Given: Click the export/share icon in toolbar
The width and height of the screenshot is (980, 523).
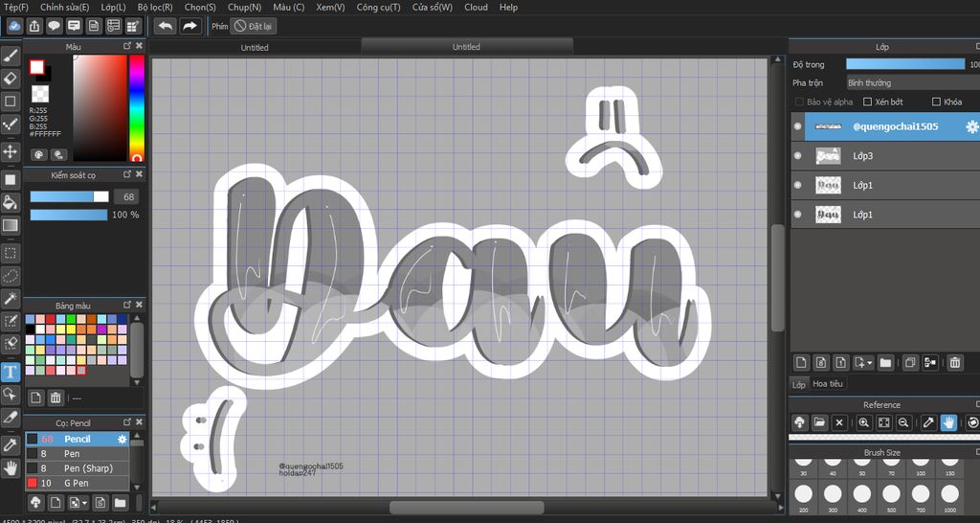Looking at the screenshot, I should click(34, 26).
